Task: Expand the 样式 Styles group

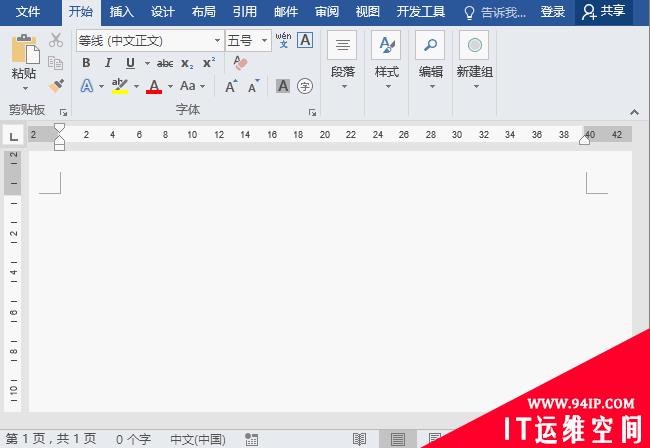Action: [x=386, y=61]
